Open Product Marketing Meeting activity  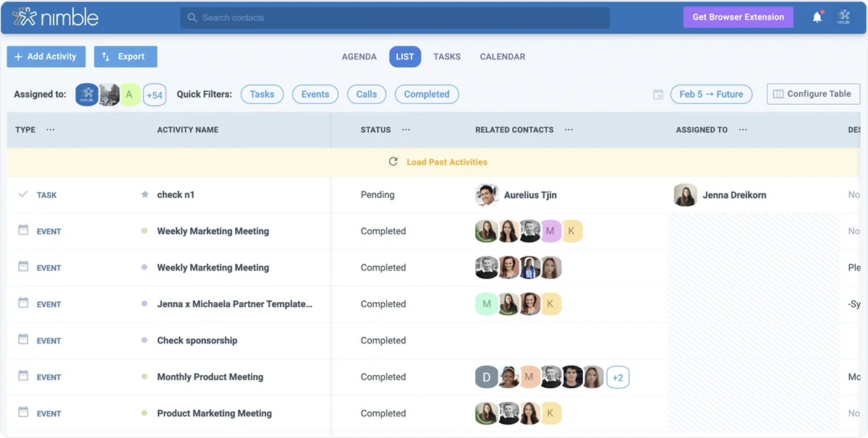[x=215, y=413]
